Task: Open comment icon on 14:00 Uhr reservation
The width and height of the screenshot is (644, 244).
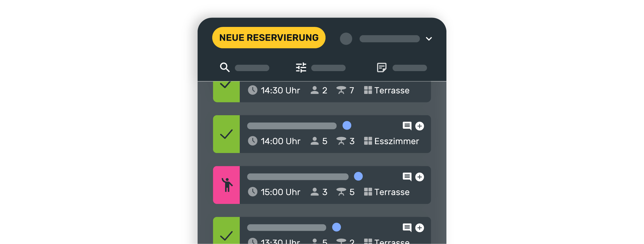Action: [x=407, y=126]
